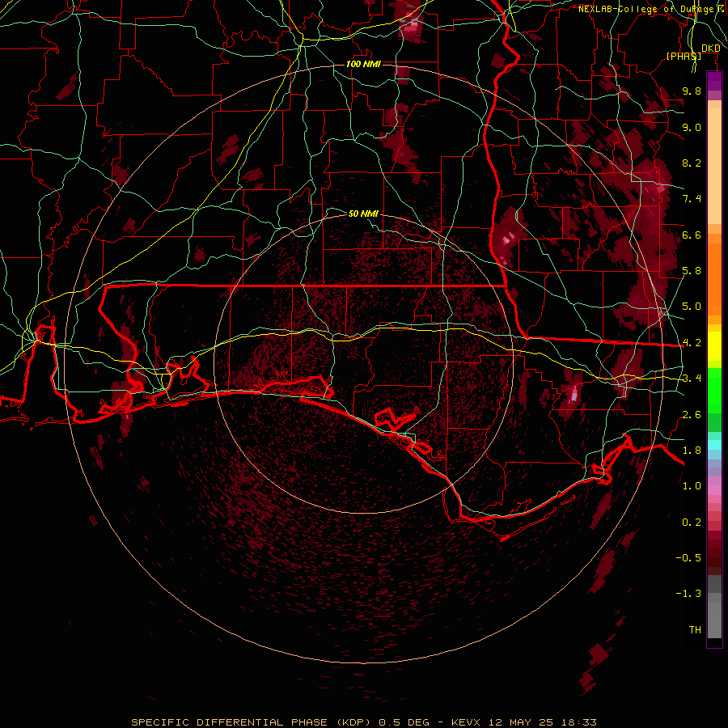Click the "0.5 DEG" elevation text
The image size is (728, 728).
coord(406,722)
